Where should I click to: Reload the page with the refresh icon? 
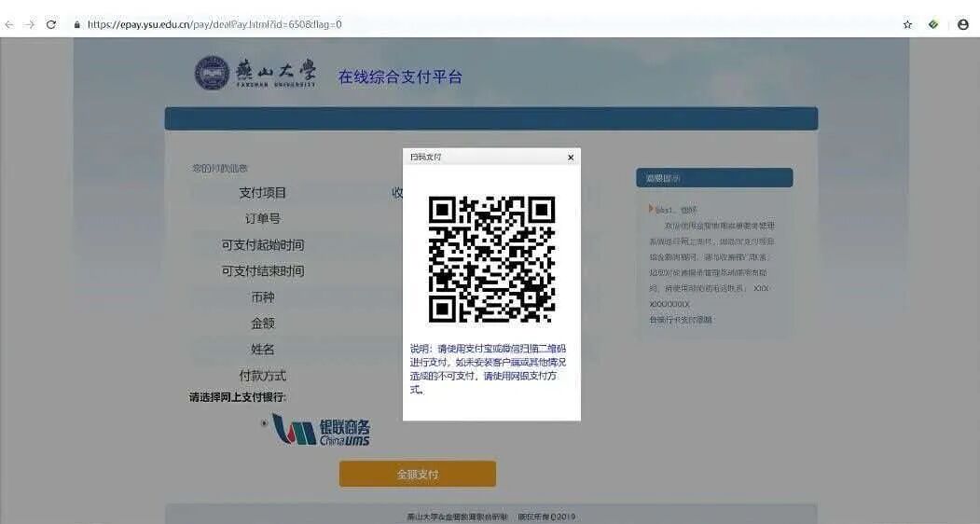(x=51, y=24)
